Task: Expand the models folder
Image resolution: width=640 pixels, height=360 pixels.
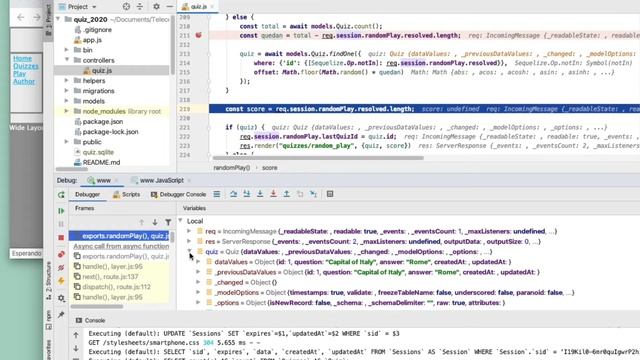Action: [x=67, y=101]
